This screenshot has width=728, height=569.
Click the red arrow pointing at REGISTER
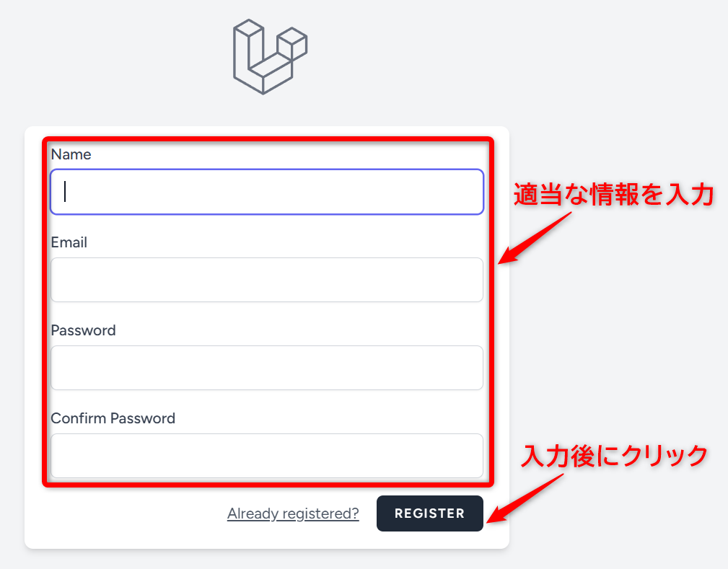coord(522,499)
